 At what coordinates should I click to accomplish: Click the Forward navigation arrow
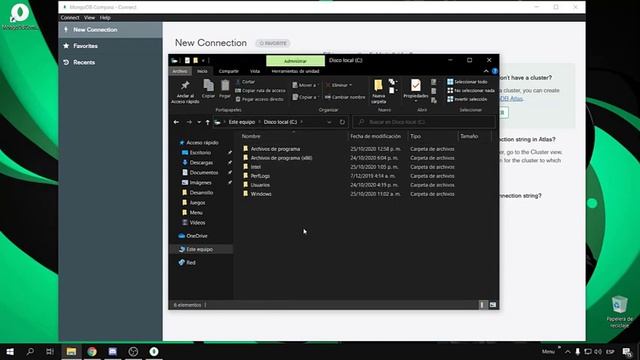coord(189,122)
